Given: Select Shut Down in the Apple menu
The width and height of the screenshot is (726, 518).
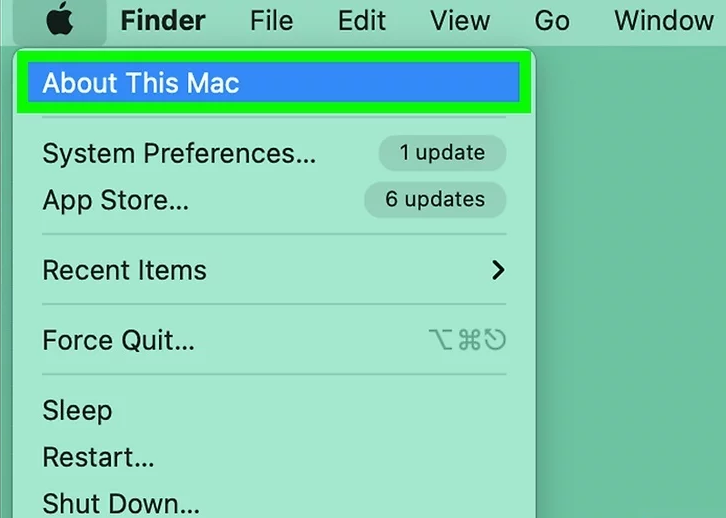Looking at the screenshot, I should coord(274,503).
